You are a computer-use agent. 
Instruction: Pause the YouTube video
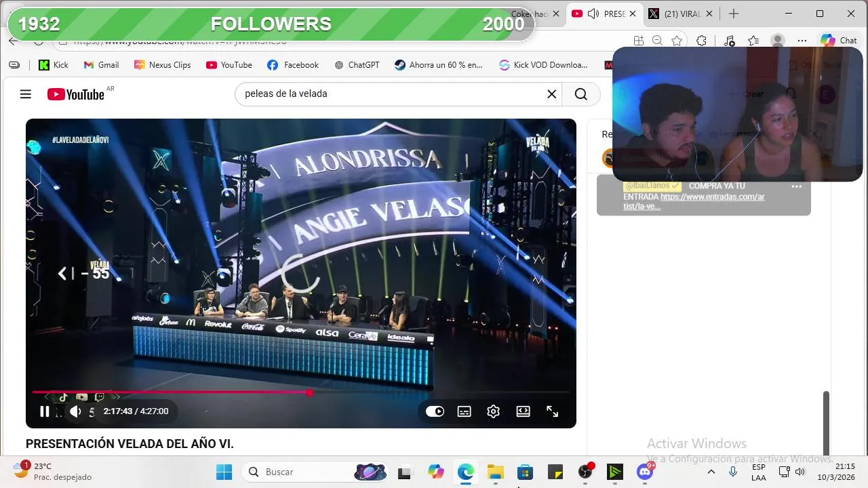[x=44, y=411]
